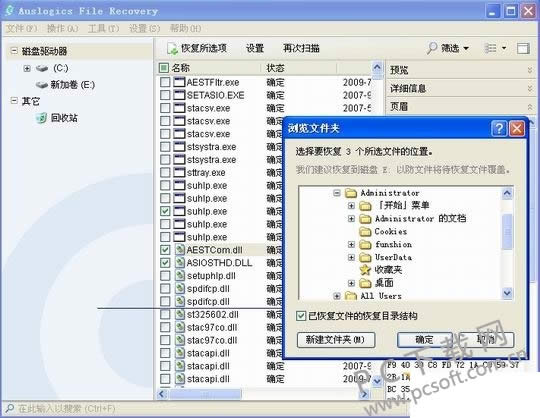Viewport: 540px width, 418px height.
Task: Click 再次扫描 in the toolbar
Action: [x=301, y=49]
